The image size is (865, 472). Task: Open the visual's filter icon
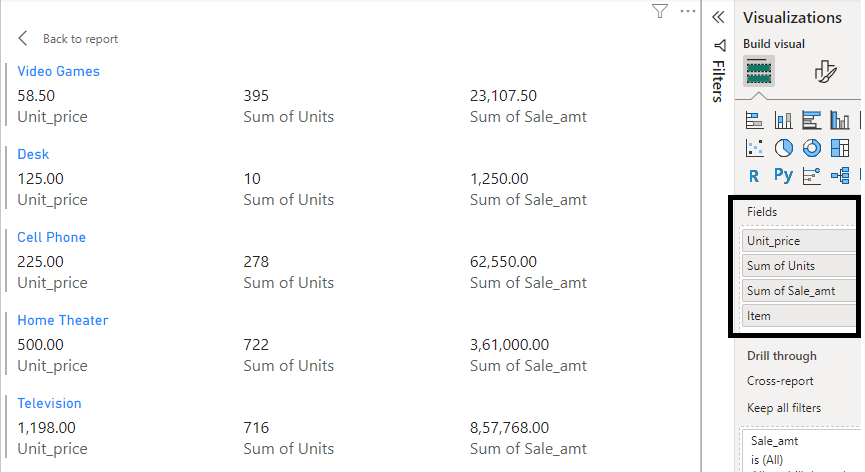659,11
